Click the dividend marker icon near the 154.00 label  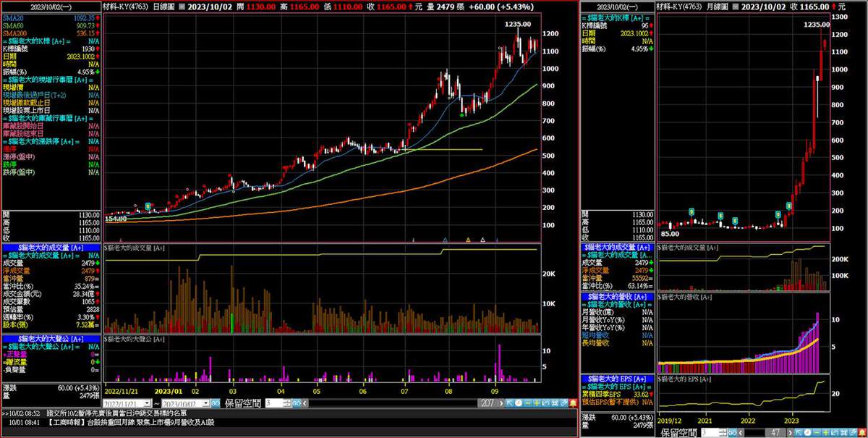(x=148, y=206)
